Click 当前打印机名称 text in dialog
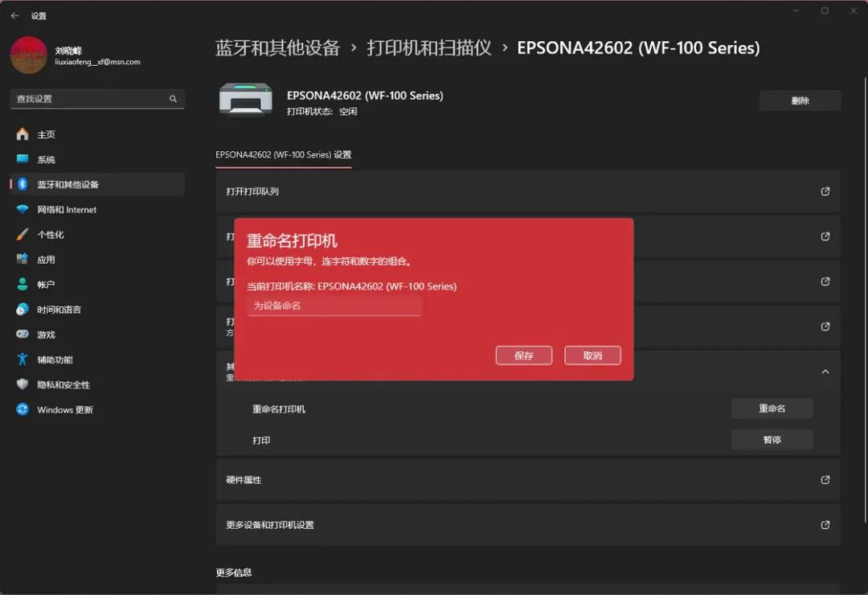 pos(351,286)
